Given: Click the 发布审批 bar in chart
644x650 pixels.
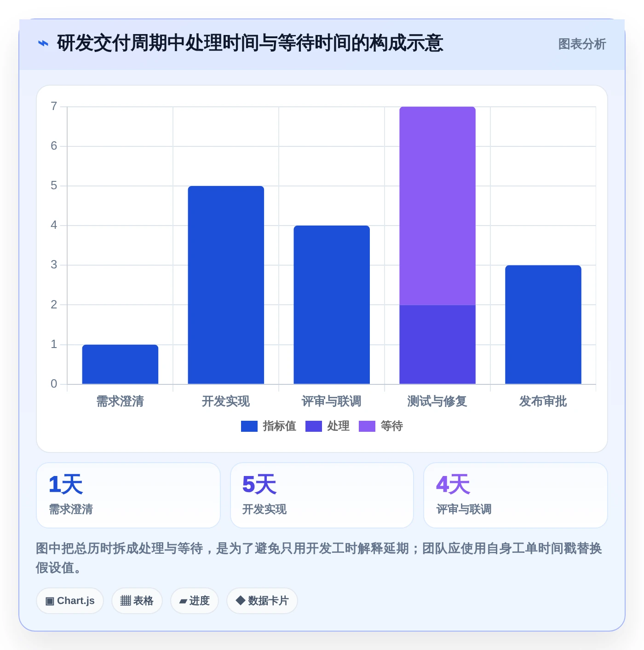Looking at the screenshot, I should coord(543,325).
